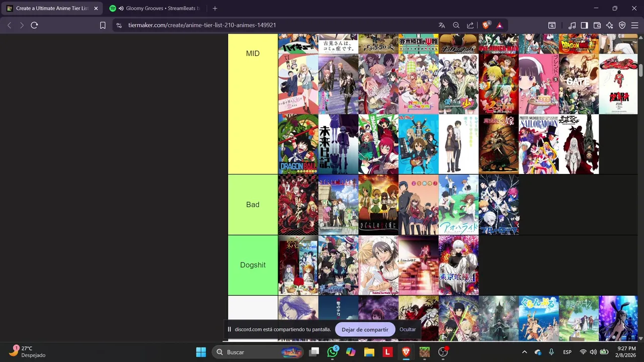Mute the Gloomy Grooves tab audio icon
This screenshot has height=362, width=644.
point(121,9)
